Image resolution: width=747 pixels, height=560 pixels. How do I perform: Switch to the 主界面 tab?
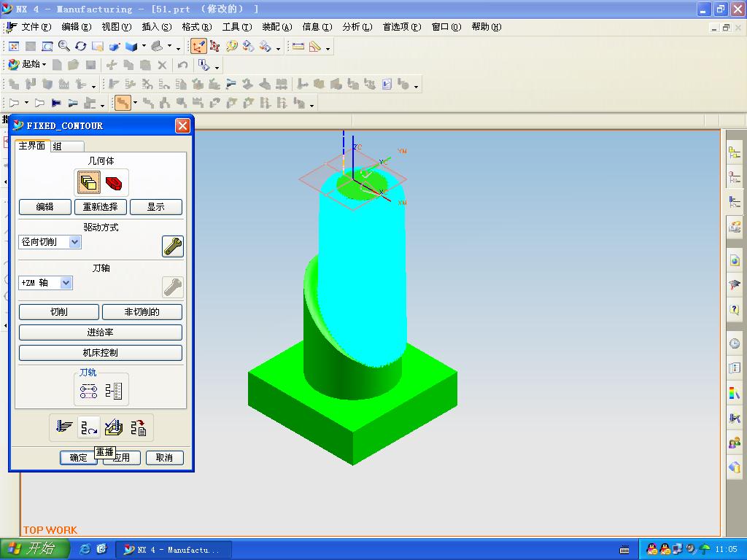[x=32, y=146]
